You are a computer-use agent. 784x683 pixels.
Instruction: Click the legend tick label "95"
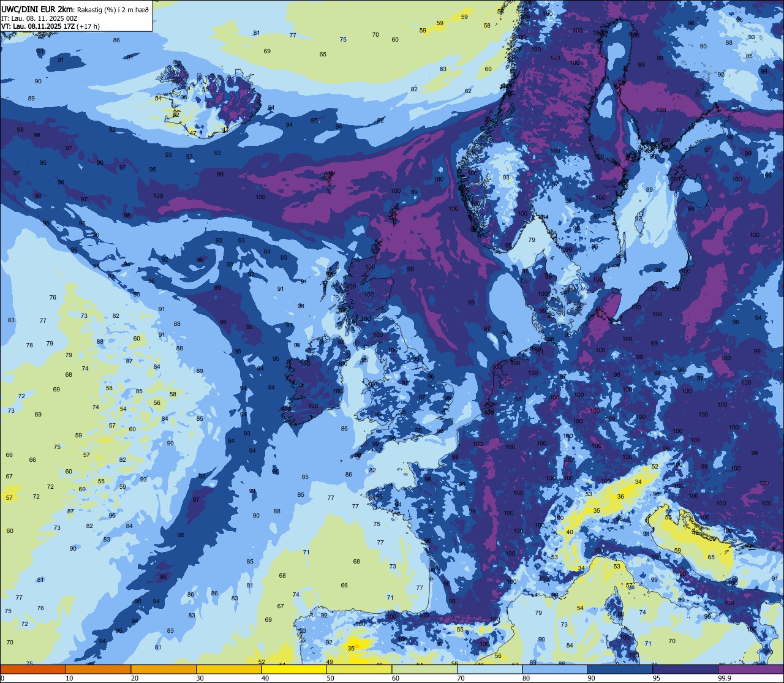pos(656,678)
